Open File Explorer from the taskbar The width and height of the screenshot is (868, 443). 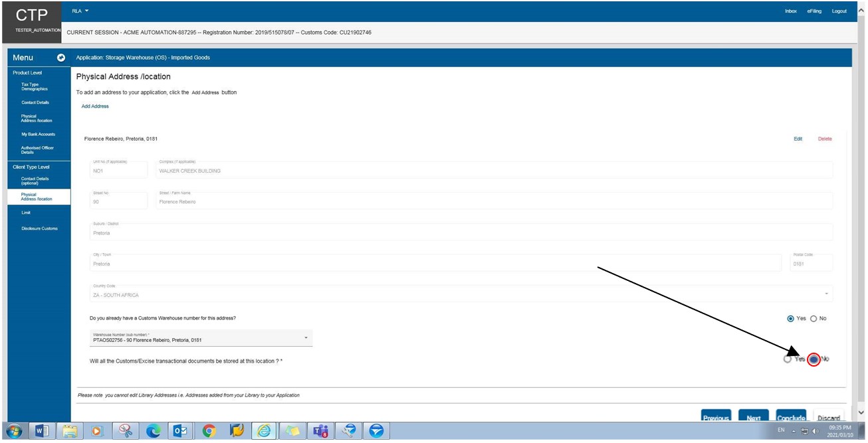pos(70,431)
